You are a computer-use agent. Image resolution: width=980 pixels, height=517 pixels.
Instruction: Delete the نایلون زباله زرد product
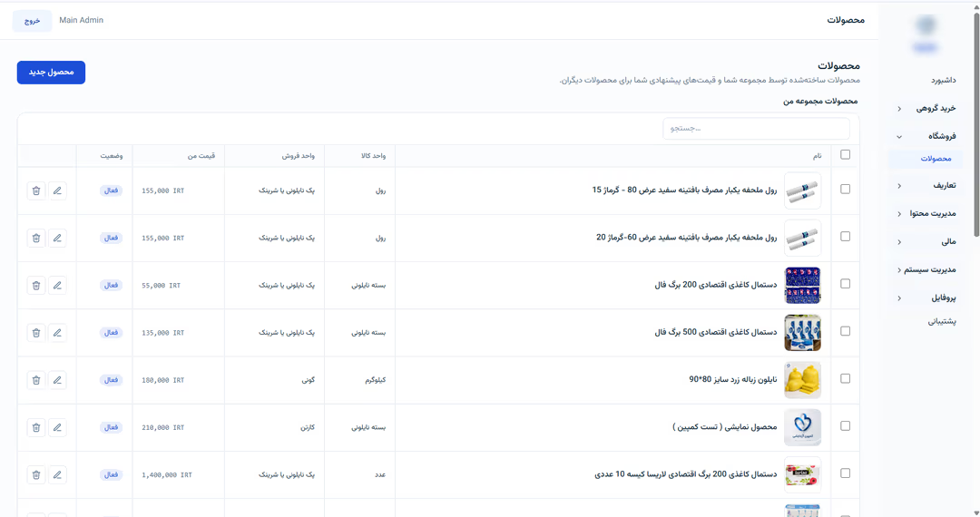pyautogui.click(x=36, y=380)
